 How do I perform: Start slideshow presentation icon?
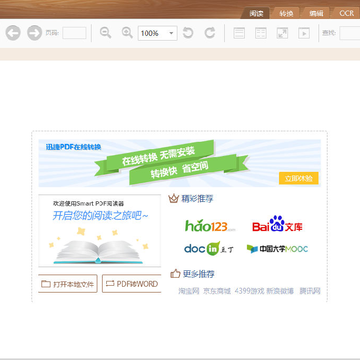(304, 33)
